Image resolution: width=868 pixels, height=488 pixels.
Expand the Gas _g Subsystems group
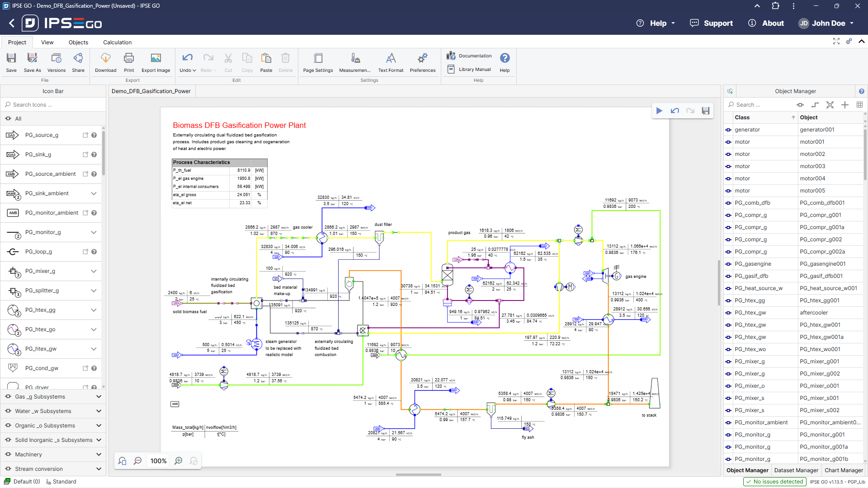[x=99, y=397]
